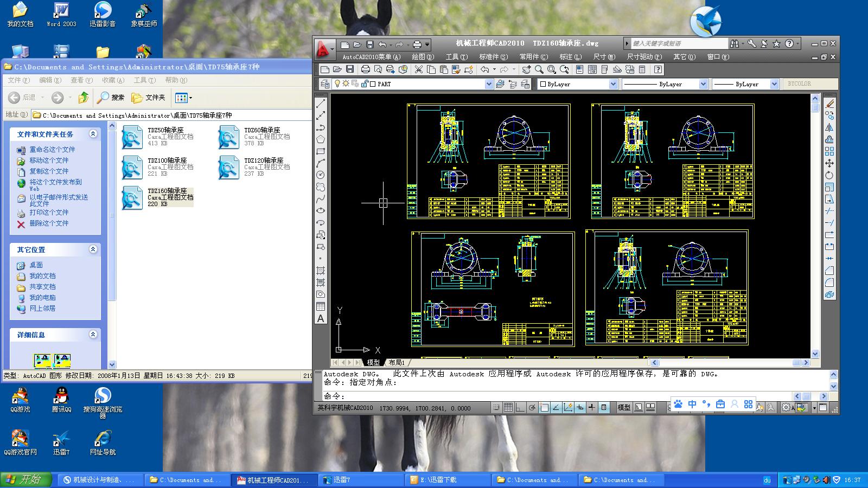
Task: Select the Erase tool in modify toolbar
Action: (829, 104)
